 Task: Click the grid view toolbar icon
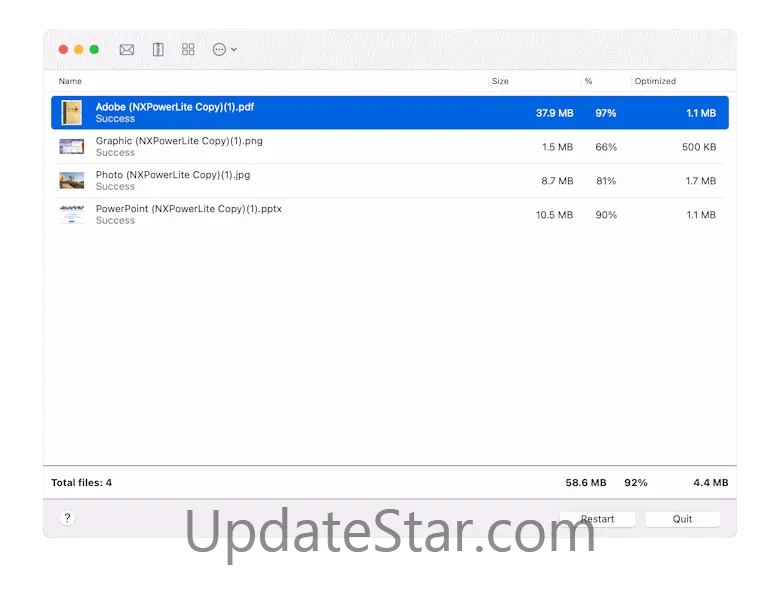(x=188, y=49)
